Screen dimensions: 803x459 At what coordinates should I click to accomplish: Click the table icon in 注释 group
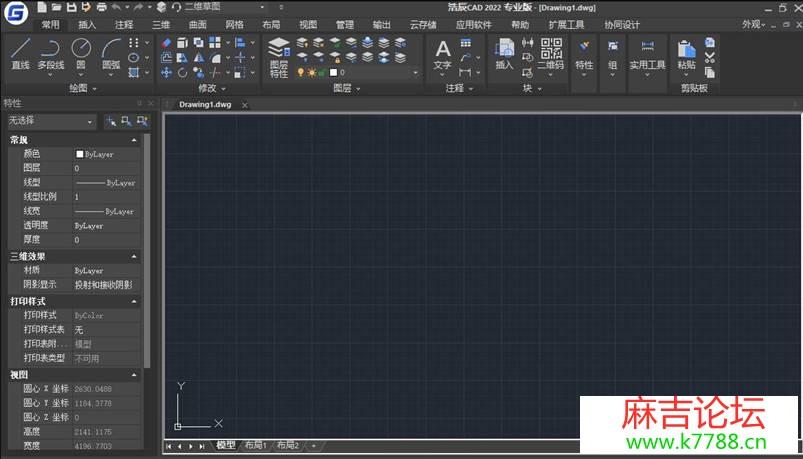(466, 43)
